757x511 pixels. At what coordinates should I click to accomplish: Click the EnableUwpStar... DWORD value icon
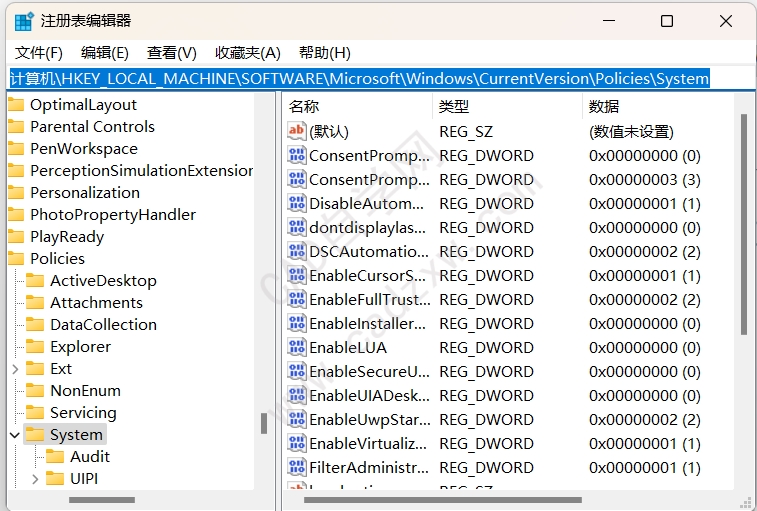pyautogui.click(x=296, y=419)
